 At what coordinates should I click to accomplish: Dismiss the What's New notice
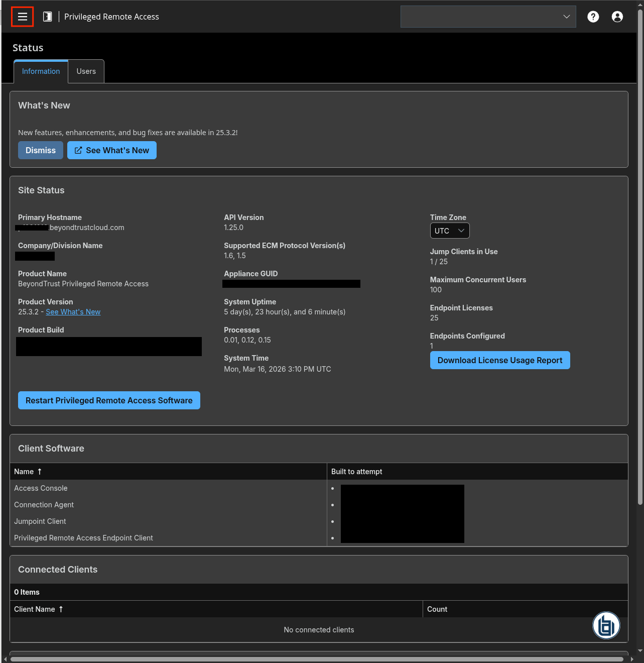pyautogui.click(x=41, y=150)
